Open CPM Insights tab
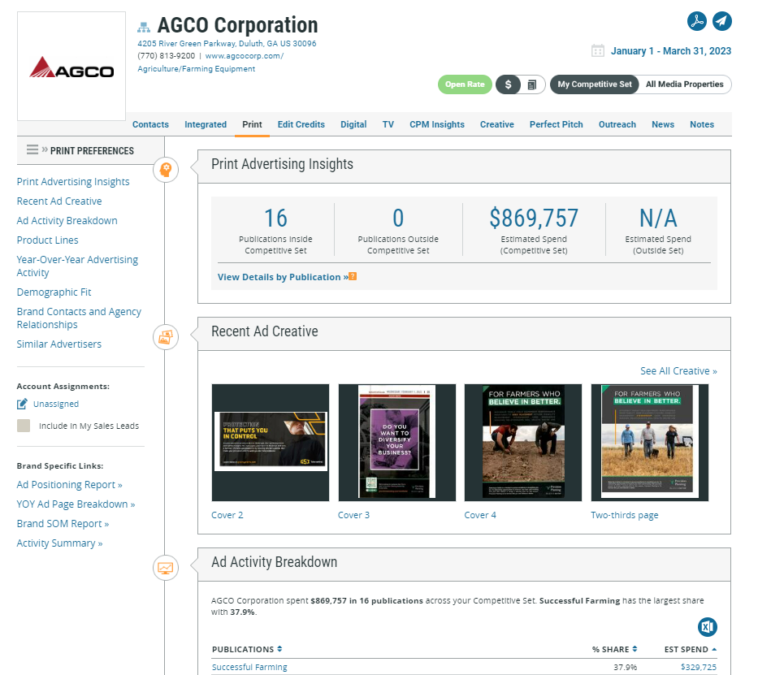Image resolution: width=784 pixels, height=675 pixels. pyautogui.click(x=437, y=124)
